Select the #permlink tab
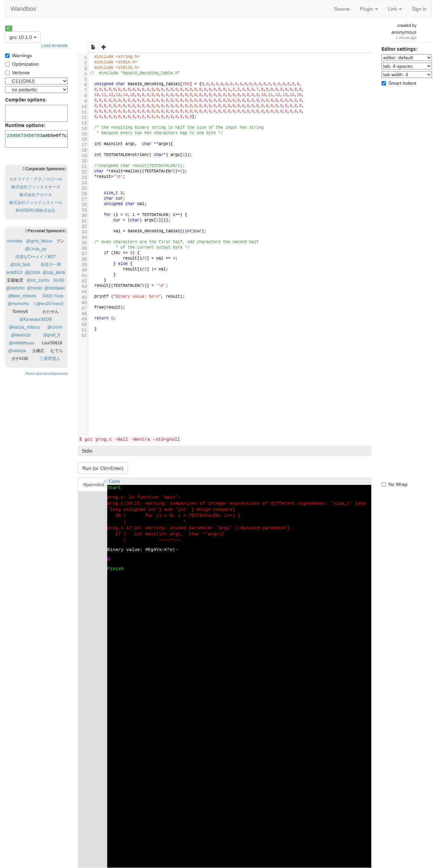The height and width of the screenshot is (868, 437). [x=94, y=485]
